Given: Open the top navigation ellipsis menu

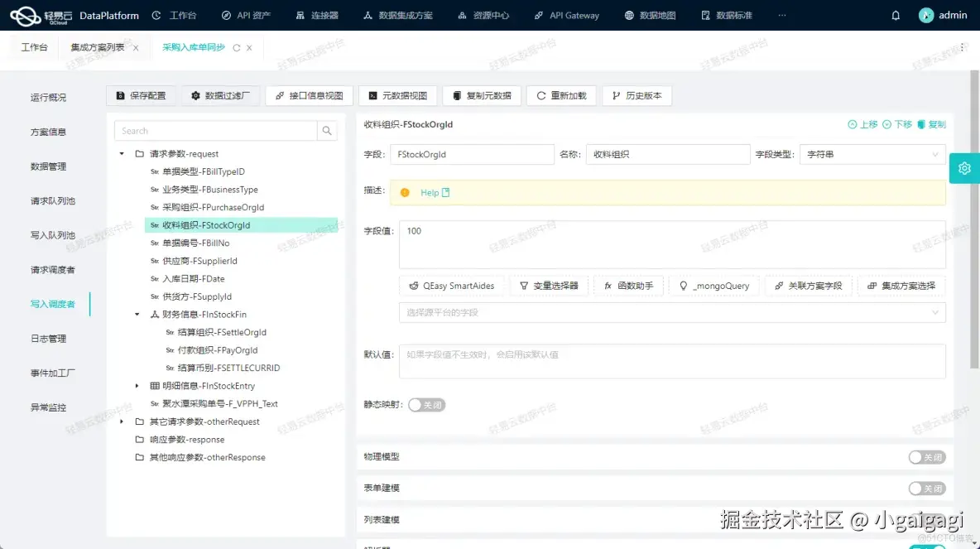Looking at the screenshot, I should coord(782,16).
